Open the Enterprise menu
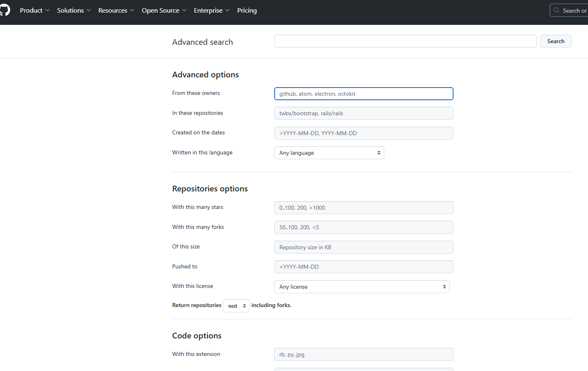 tap(211, 11)
